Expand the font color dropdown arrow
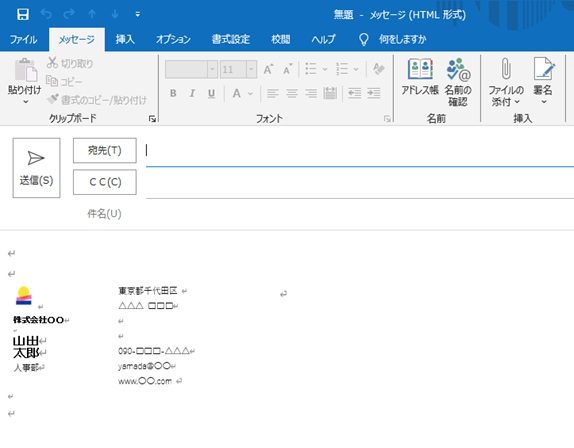This screenshot has width=574, height=448. pos(251,94)
